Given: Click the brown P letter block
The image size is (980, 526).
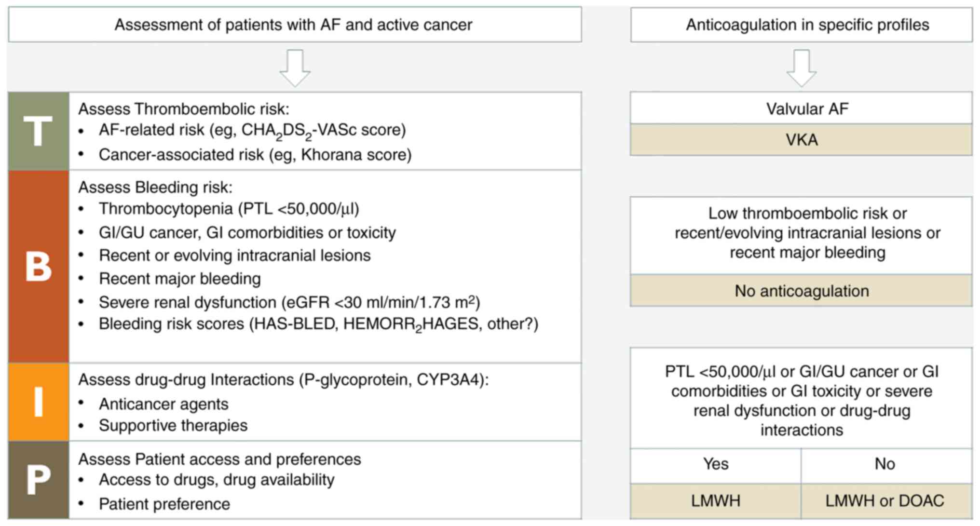Looking at the screenshot, I should pyautogui.click(x=39, y=480).
